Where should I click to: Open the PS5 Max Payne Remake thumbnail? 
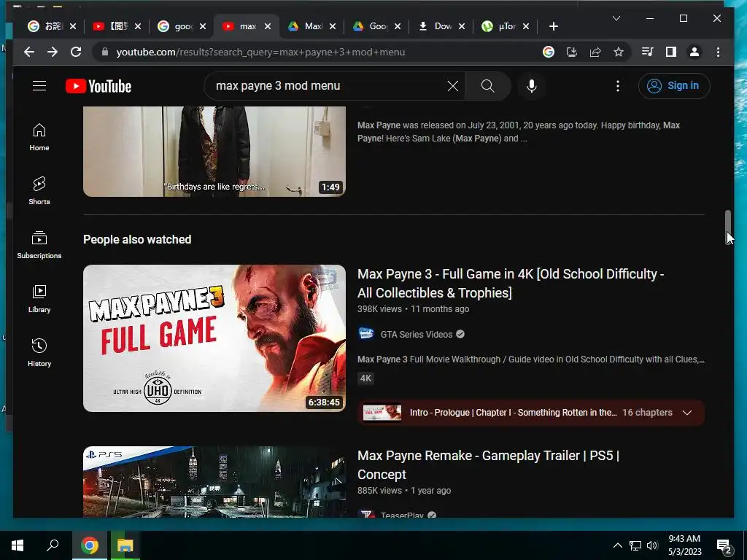pyautogui.click(x=214, y=482)
